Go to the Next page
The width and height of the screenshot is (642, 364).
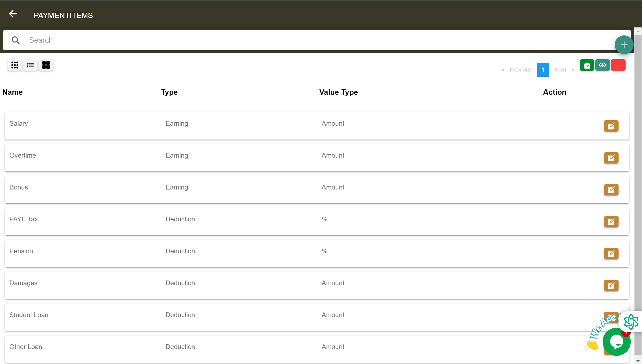tap(560, 70)
